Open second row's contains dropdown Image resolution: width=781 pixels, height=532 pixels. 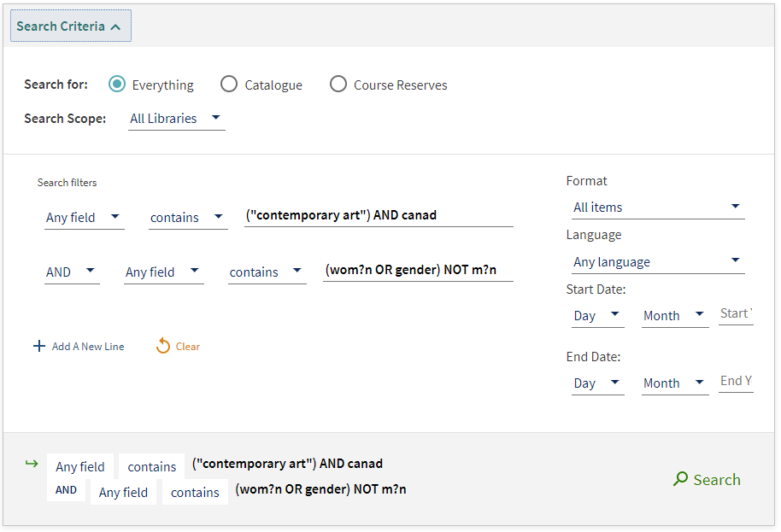pyautogui.click(x=267, y=272)
